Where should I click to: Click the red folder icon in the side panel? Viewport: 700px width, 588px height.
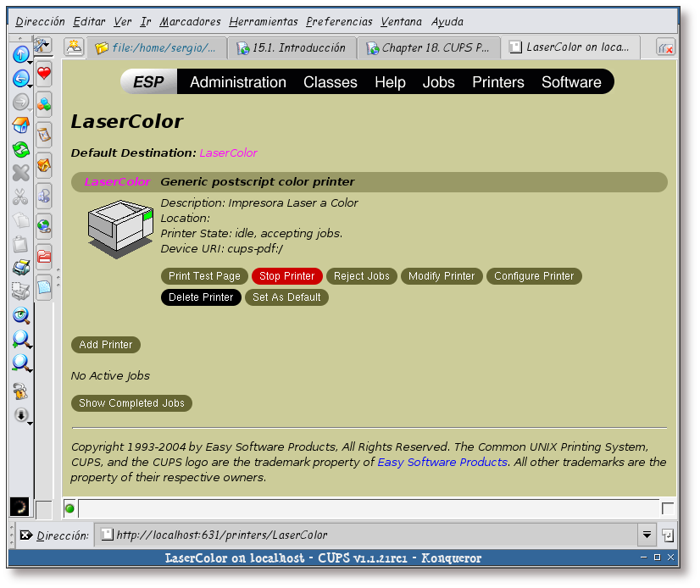click(x=44, y=256)
